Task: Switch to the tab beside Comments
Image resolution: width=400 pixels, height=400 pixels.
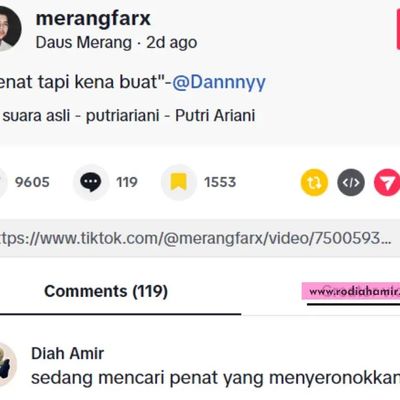Action: pyautogui.click(x=353, y=293)
